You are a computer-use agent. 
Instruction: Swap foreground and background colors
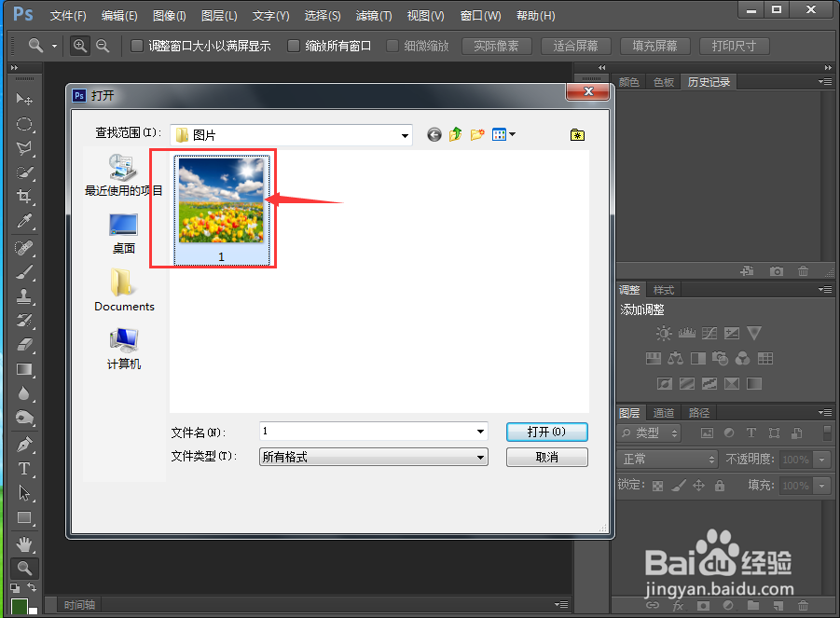(x=32, y=587)
